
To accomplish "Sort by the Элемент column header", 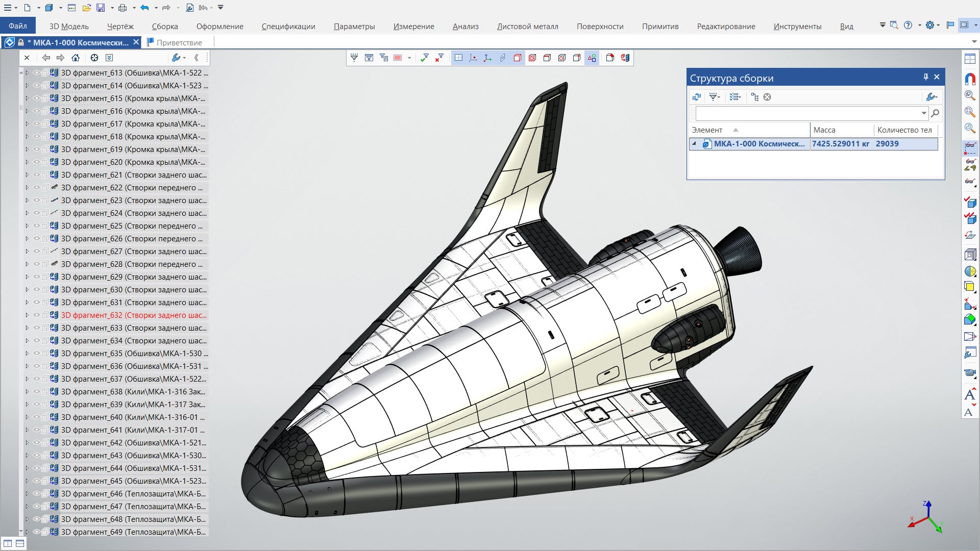I will point(749,130).
